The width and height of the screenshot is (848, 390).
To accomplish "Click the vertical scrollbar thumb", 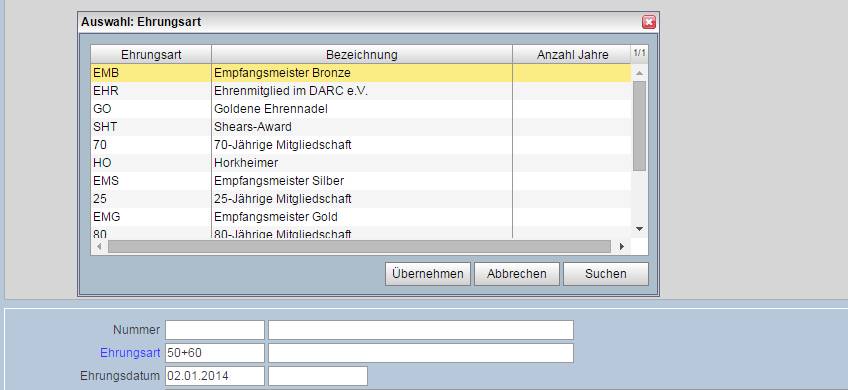I will (639, 125).
